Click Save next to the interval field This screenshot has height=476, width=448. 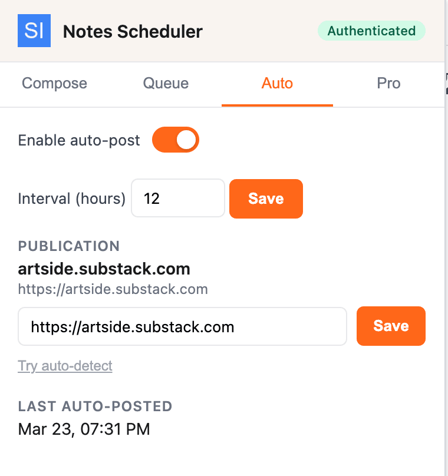266,199
